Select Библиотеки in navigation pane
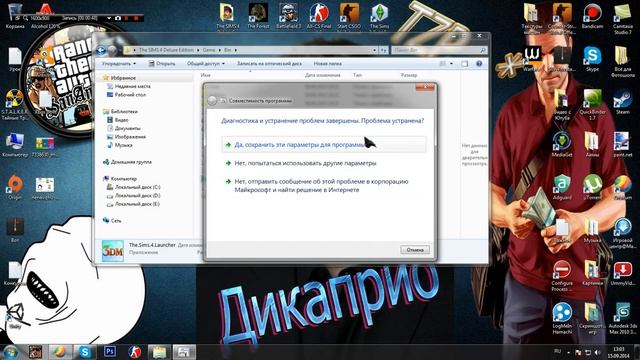 tap(120, 111)
